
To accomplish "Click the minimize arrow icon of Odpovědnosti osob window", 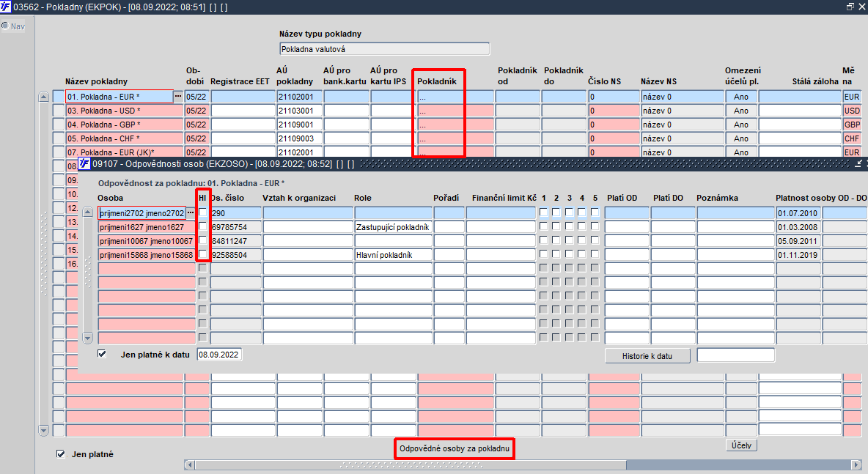I will (858, 163).
